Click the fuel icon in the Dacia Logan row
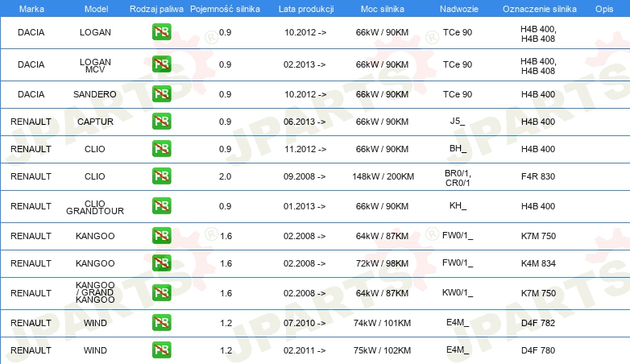The width and height of the screenshot is (630, 364). (161, 32)
